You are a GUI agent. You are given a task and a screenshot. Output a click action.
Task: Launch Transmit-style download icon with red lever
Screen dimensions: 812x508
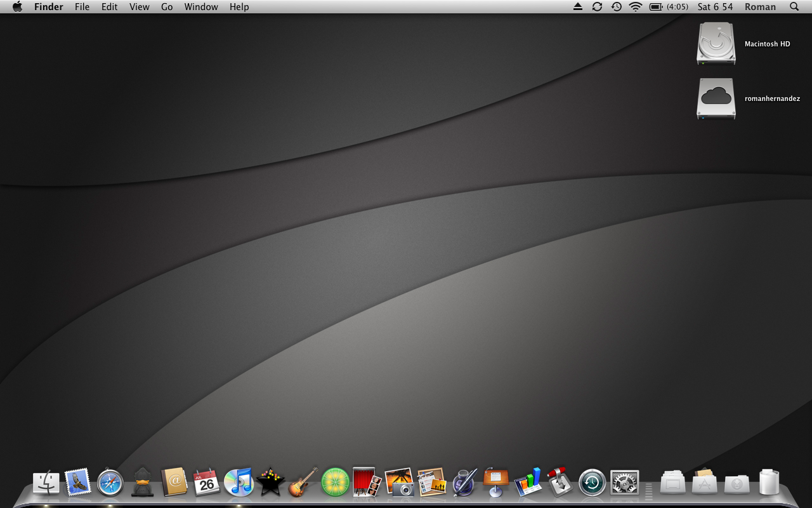coord(560,483)
